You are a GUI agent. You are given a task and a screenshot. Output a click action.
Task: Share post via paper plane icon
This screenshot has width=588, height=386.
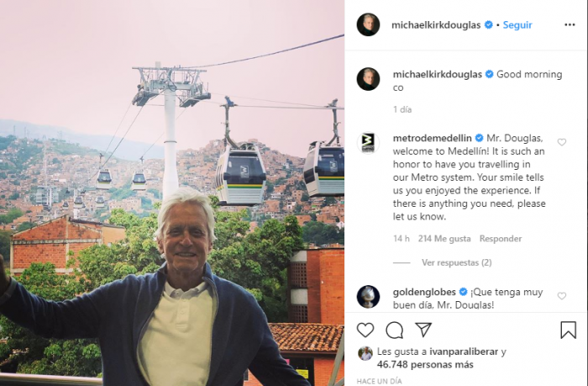click(423, 330)
